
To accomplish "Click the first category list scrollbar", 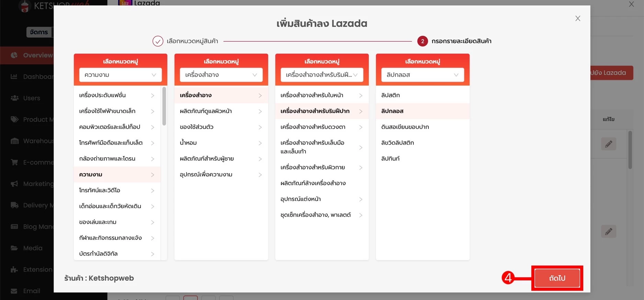I will coord(164,106).
